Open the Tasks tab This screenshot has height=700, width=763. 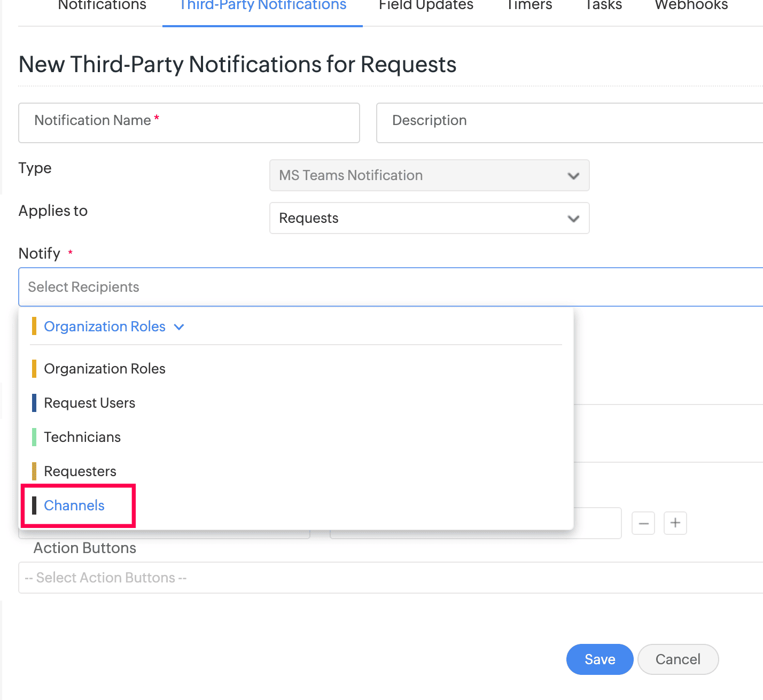(x=603, y=5)
